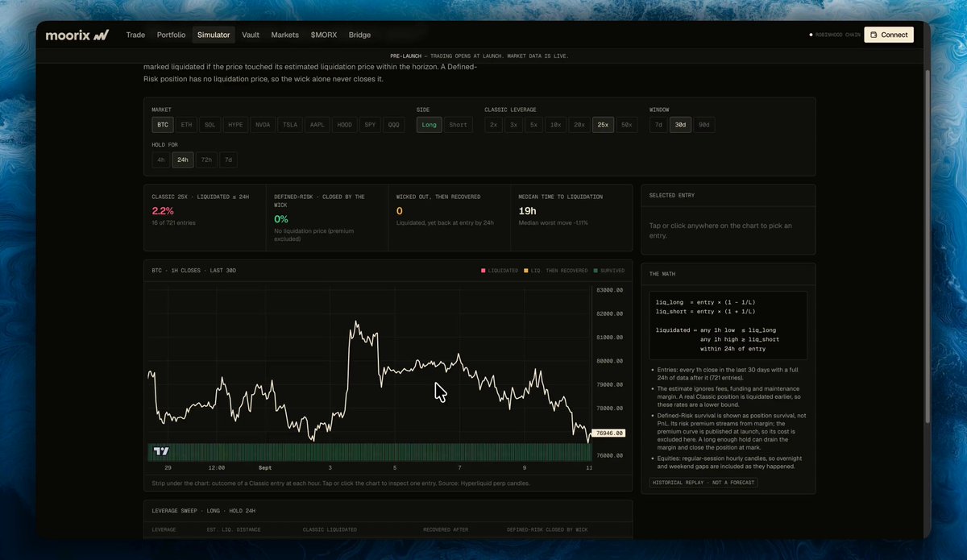Set the hold duration to 72h
The image size is (967, 560).
click(206, 160)
